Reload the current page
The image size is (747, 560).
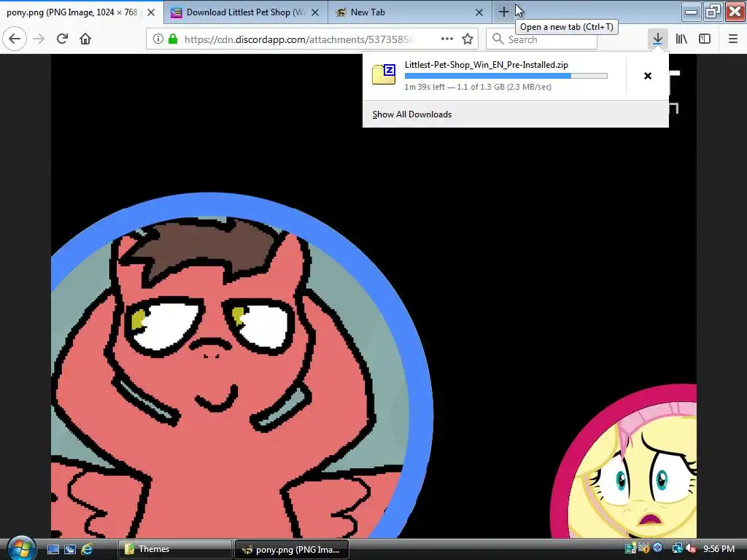tap(62, 39)
